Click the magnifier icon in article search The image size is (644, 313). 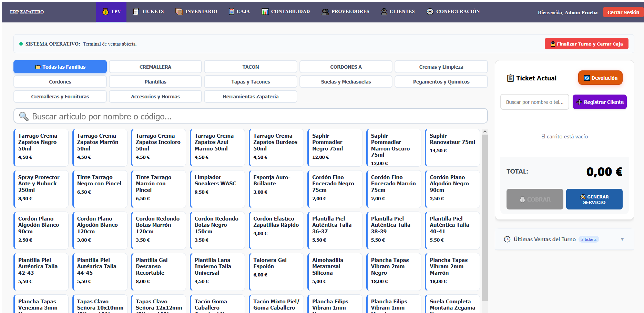(24, 116)
